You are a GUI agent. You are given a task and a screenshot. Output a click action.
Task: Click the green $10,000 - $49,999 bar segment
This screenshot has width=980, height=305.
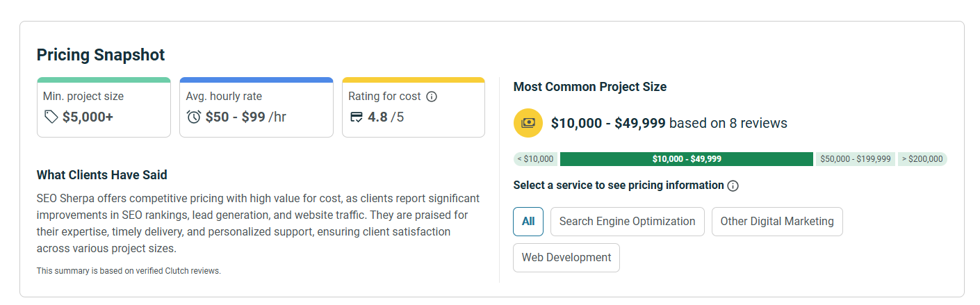tap(686, 159)
